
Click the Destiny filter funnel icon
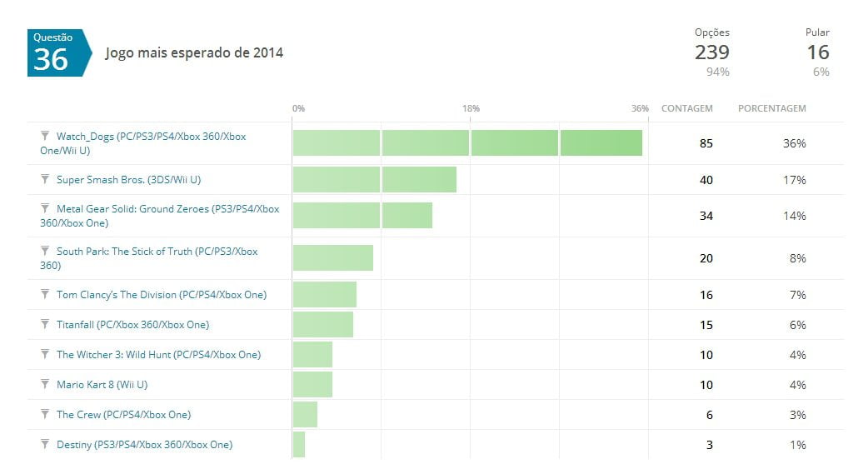click(45, 444)
